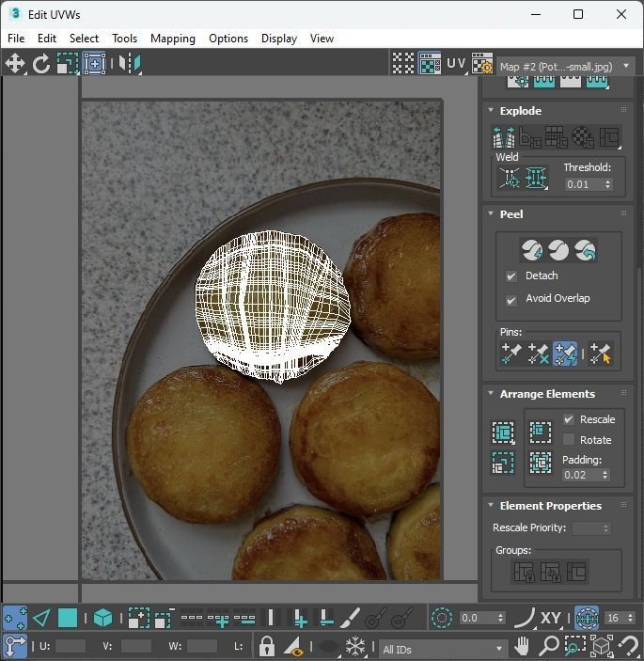Screen dimensions: 644x661
Task: Open texture checker options icon
Action: (482, 64)
